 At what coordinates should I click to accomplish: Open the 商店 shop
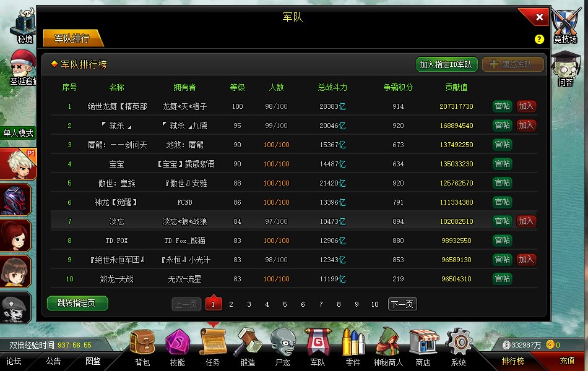click(423, 343)
